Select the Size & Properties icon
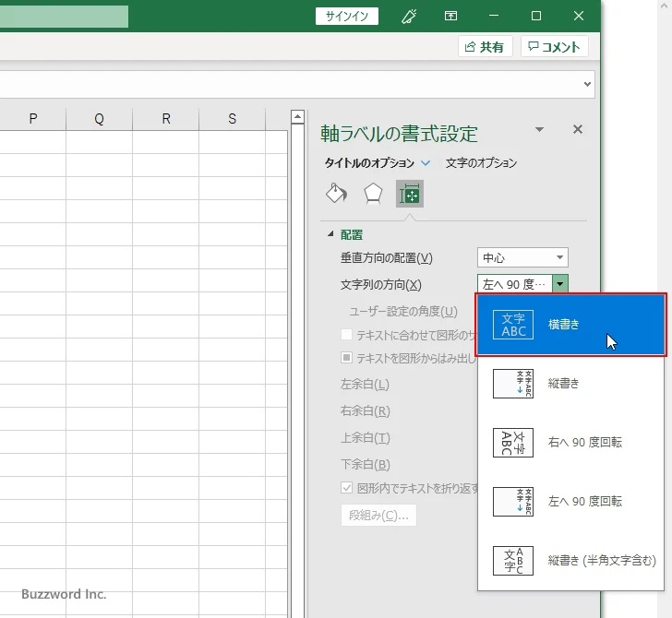 click(410, 193)
